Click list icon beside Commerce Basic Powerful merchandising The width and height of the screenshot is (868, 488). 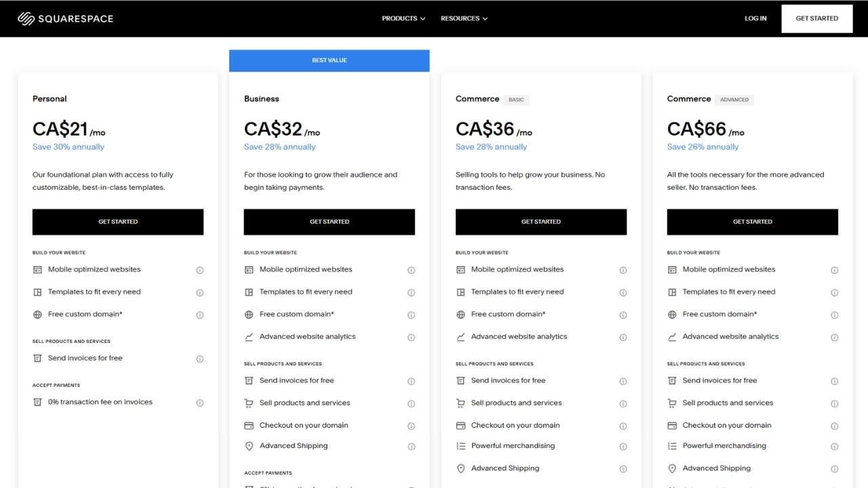460,446
